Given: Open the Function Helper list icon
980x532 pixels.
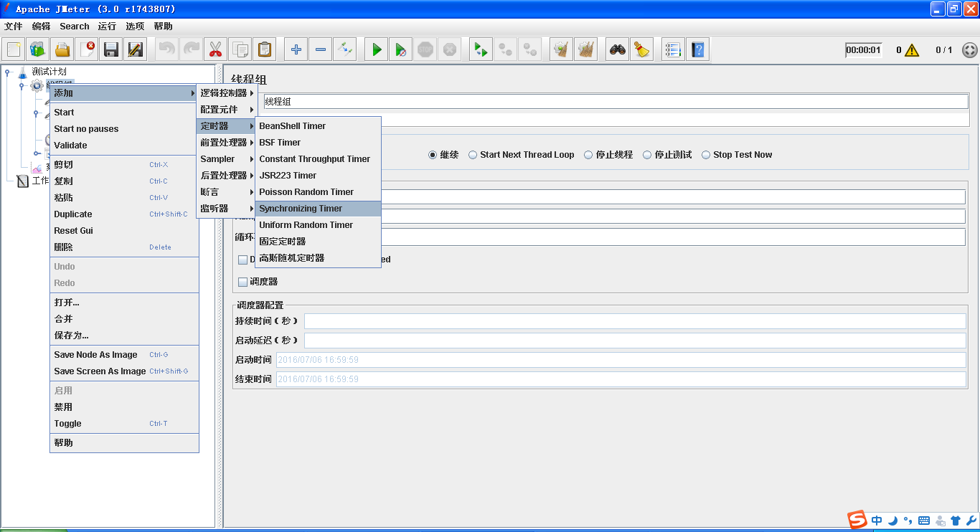Looking at the screenshot, I should [673, 49].
